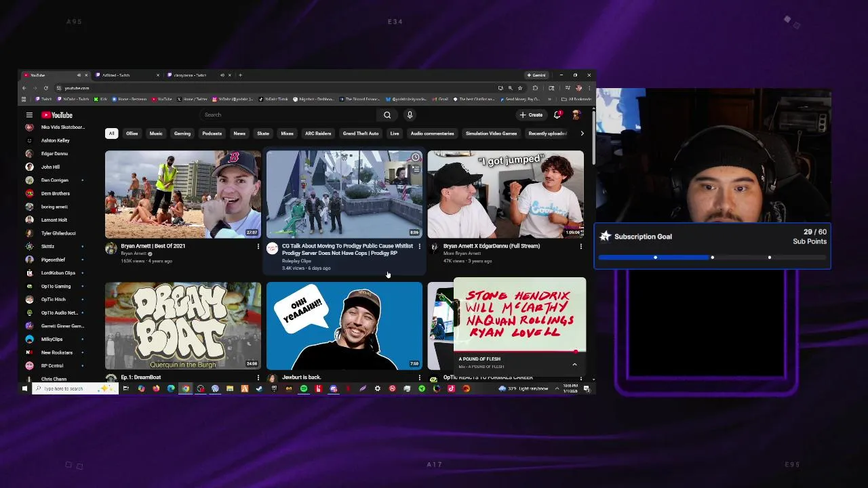This screenshot has width=868, height=488.
Task: Click the YouTube logo to go home
Action: (x=57, y=115)
